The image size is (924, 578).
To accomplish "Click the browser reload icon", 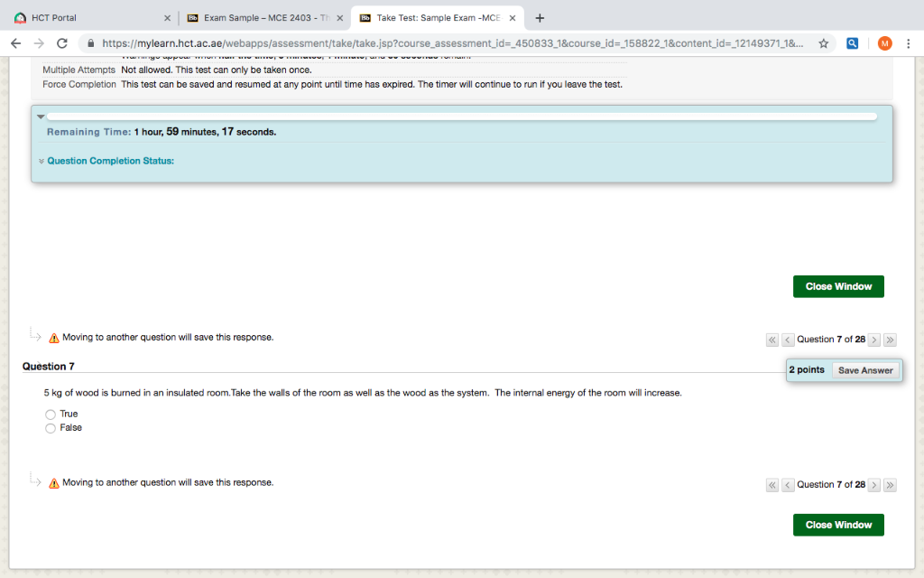I will (x=62, y=43).
